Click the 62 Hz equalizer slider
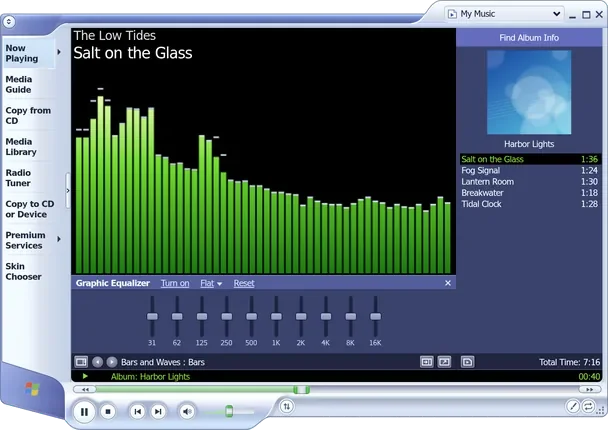The image size is (608, 430). click(177, 316)
